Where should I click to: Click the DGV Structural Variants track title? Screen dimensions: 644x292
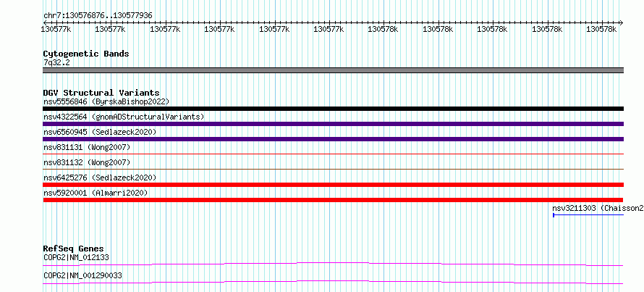point(101,93)
